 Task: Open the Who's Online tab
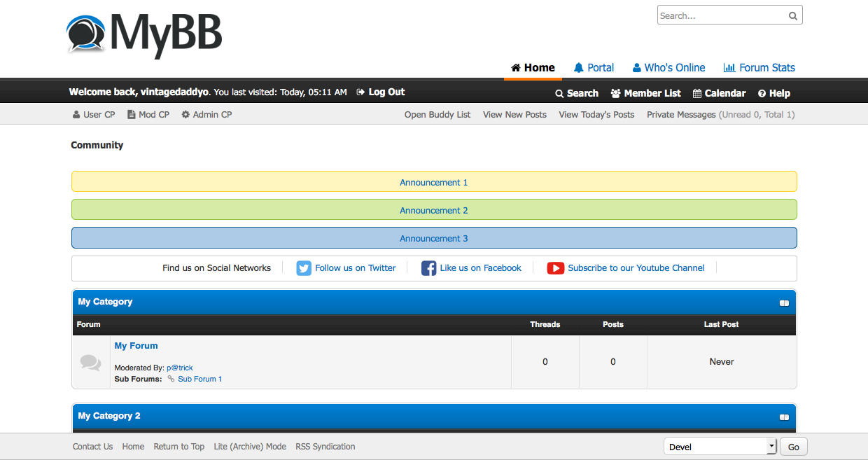pos(668,68)
